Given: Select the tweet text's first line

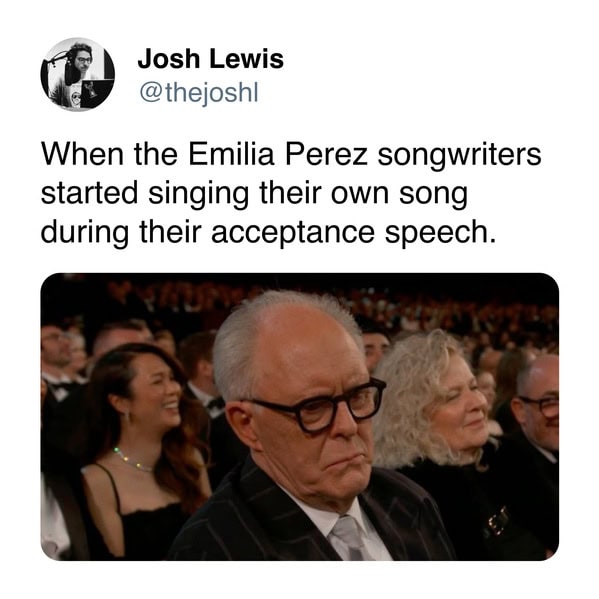Looking at the screenshot, I should point(291,155).
